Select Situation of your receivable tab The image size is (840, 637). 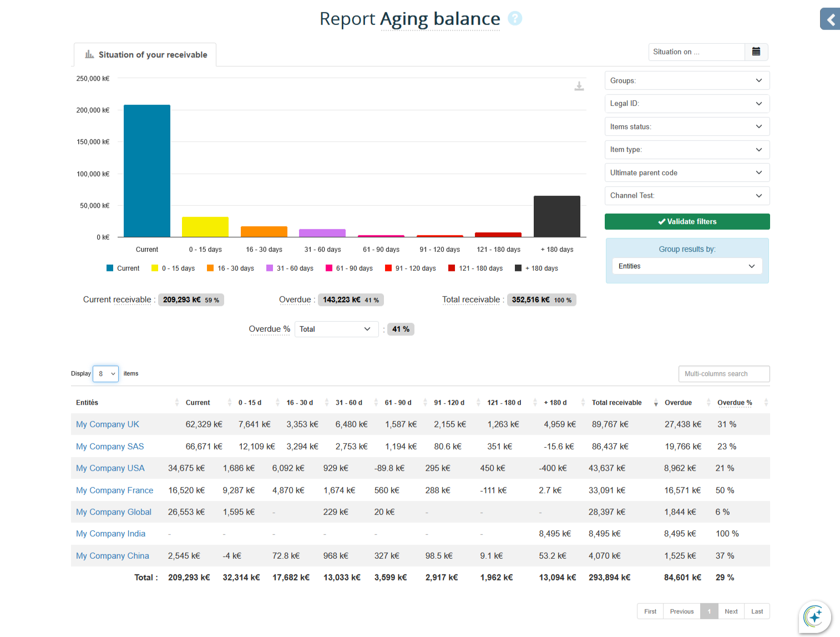click(x=145, y=55)
